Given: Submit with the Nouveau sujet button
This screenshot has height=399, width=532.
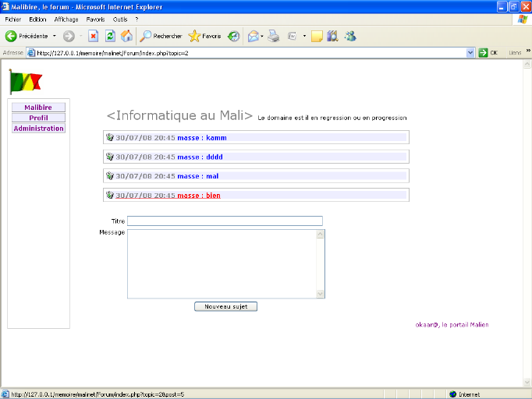Looking at the screenshot, I should (x=225, y=306).
